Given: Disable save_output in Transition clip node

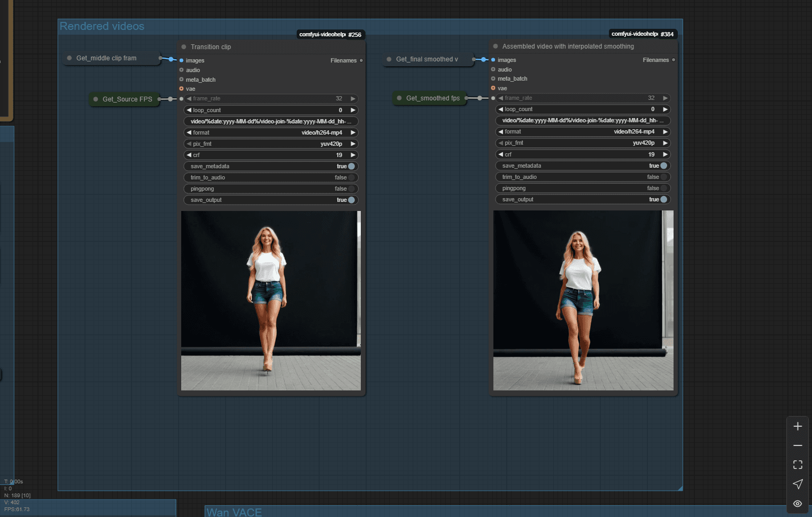Looking at the screenshot, I should coord(351,200).
